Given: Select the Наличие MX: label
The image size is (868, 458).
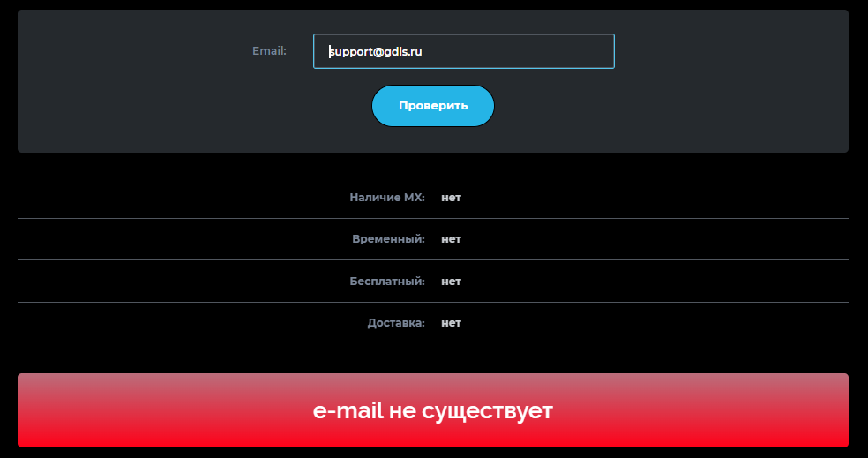Looking at the screenshot, I should pos(387,197).
